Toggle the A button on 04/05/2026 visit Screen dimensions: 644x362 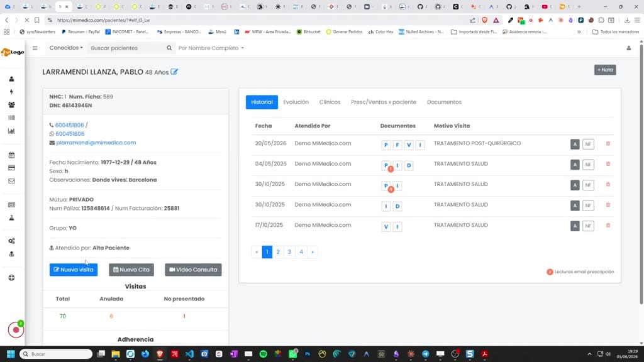coord(575,165)
